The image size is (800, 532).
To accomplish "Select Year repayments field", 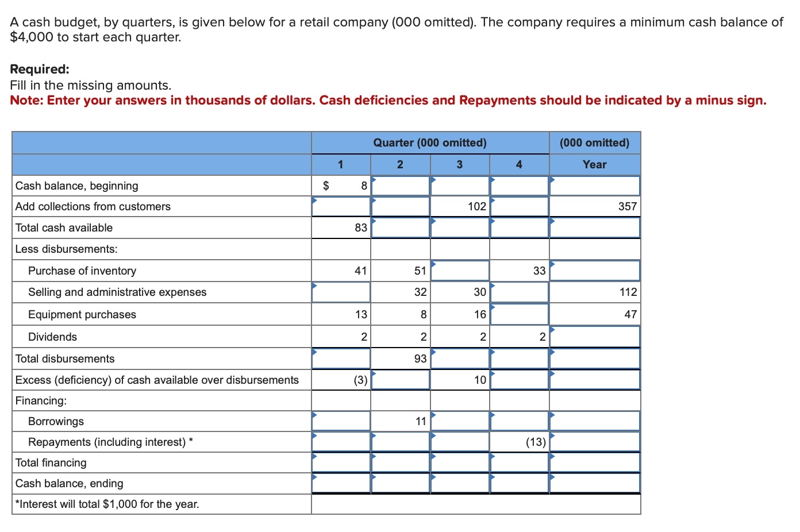I will coord(595,442).
